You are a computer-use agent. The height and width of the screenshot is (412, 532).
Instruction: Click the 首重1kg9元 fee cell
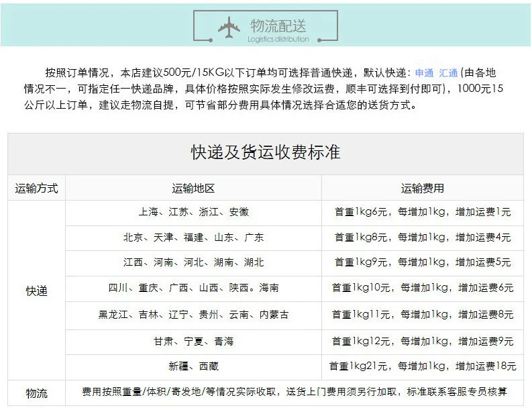pyautogui.click(x=423, y=262)
